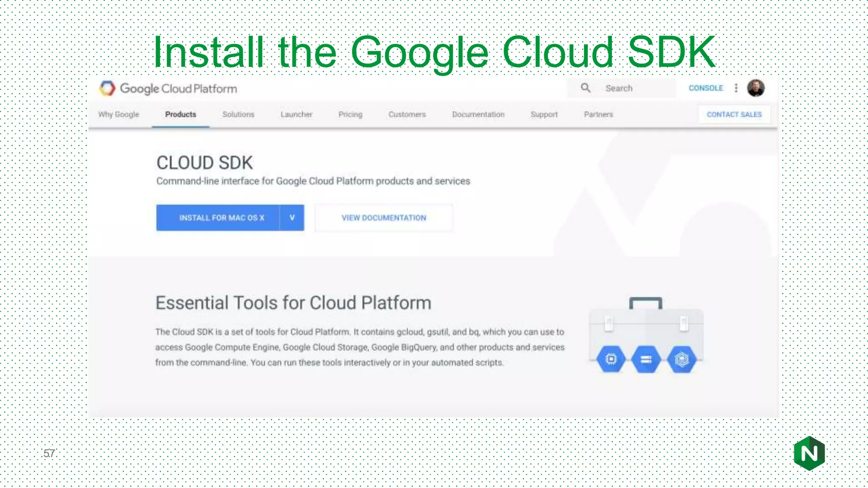Open the Partners menu item
Screen dimensions: 868x488
point(598,114)
